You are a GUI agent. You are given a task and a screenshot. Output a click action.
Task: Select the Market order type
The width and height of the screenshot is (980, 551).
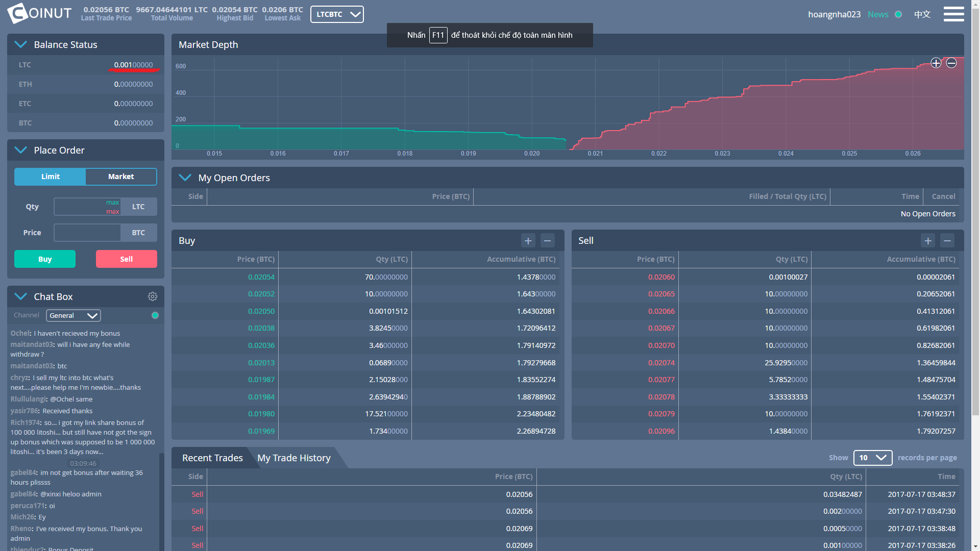pos(121,177)
